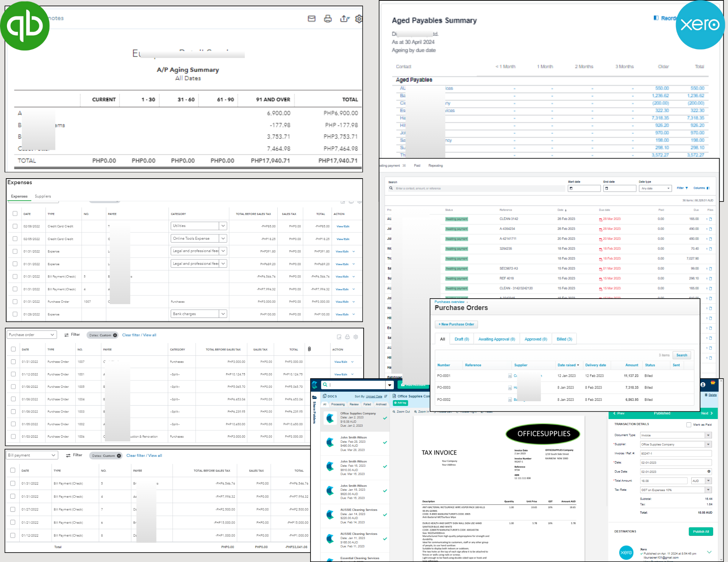Viewport: 728px width, 562px height.
Task: Click the search magnifier icon in Xero bills search
Action: 391,188
